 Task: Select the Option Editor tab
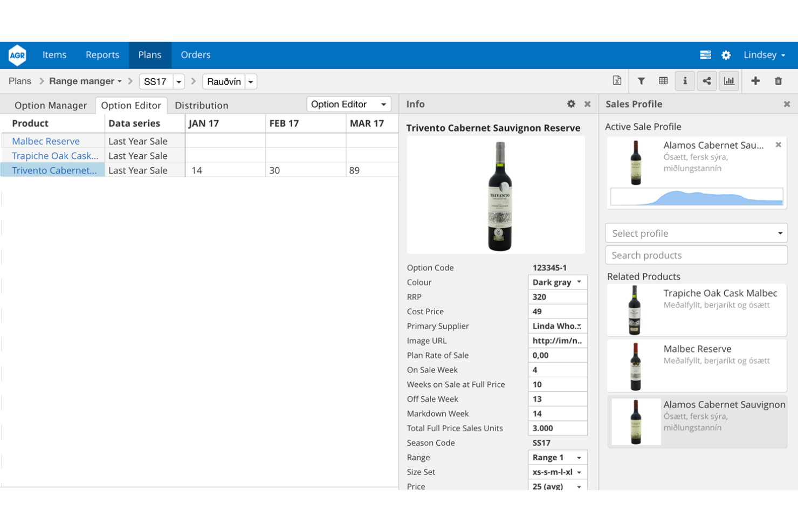131,105
